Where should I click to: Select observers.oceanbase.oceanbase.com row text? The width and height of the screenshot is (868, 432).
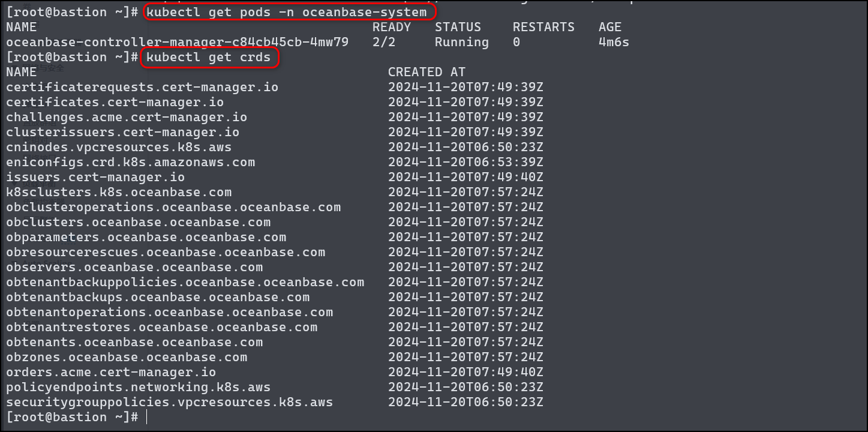tap(134, 267)
